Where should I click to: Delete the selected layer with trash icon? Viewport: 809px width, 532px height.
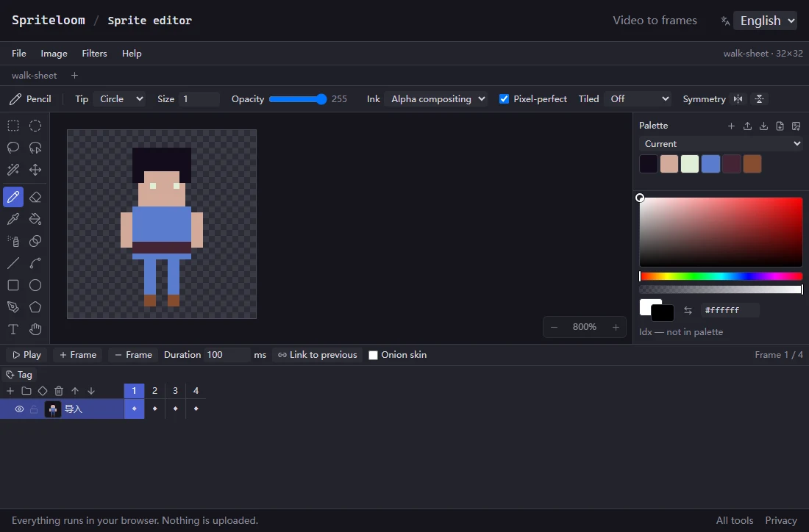point(59,391)
